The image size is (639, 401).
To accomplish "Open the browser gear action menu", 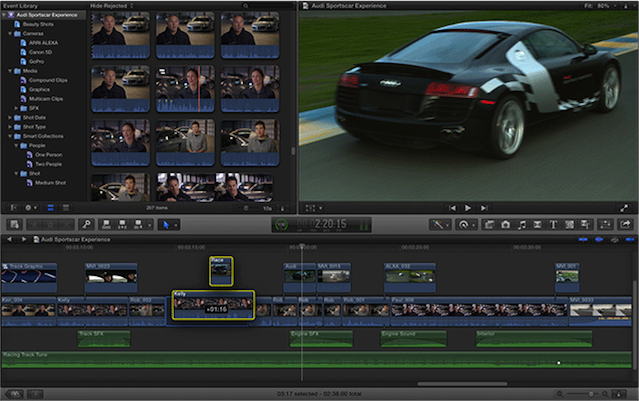I will [31, 208].
